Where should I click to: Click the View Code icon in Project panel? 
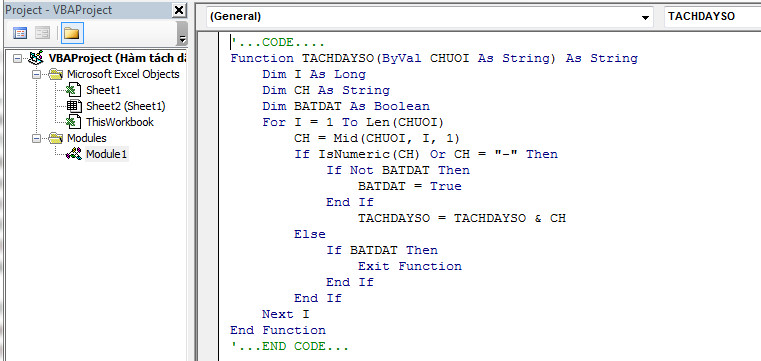point(20,33)
